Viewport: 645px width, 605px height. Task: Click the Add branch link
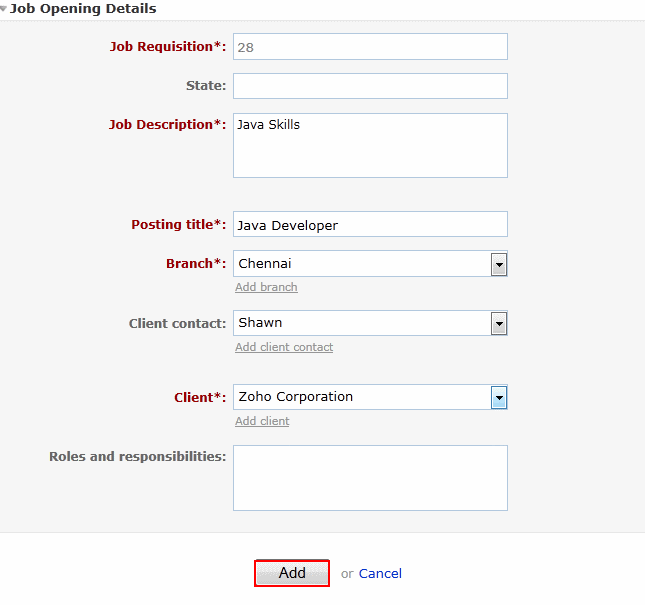pyautogui.click(x=266, y=287)
